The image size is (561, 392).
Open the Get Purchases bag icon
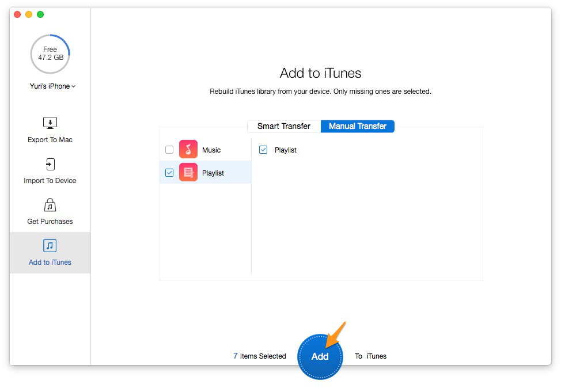[x=50, y=205]
